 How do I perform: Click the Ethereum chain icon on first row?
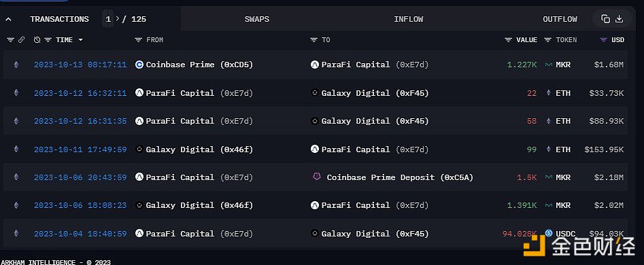(16, 65)
